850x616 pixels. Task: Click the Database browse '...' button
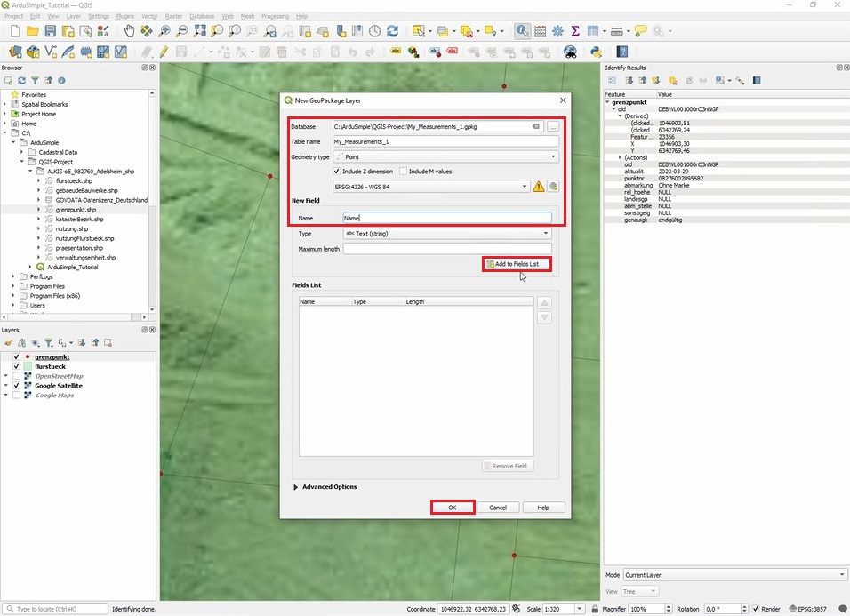point(553,127)
